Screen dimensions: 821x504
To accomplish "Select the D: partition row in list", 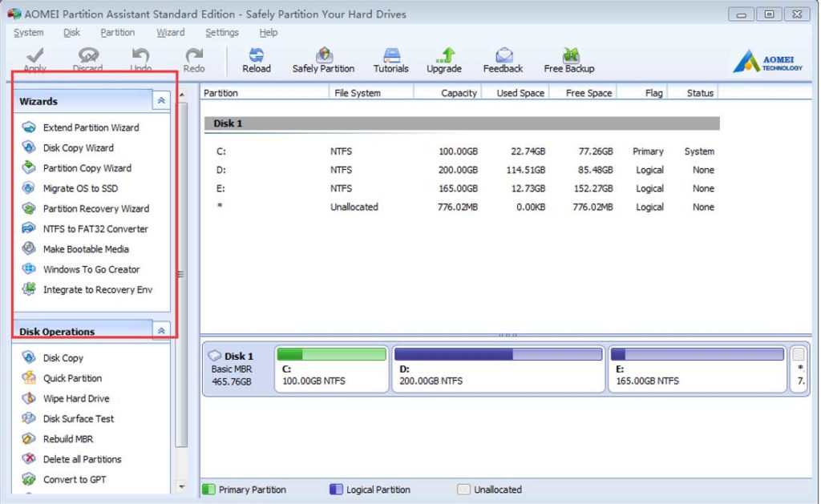I will 462,170.
